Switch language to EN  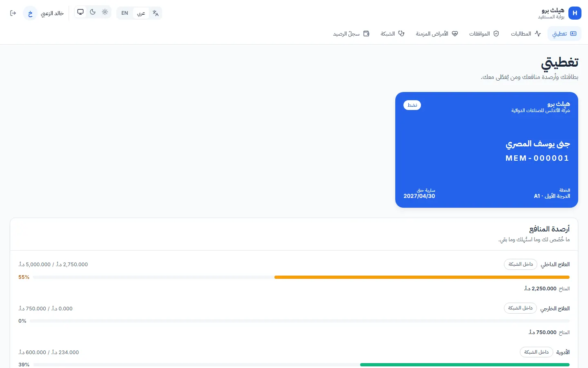pos(125,13)
